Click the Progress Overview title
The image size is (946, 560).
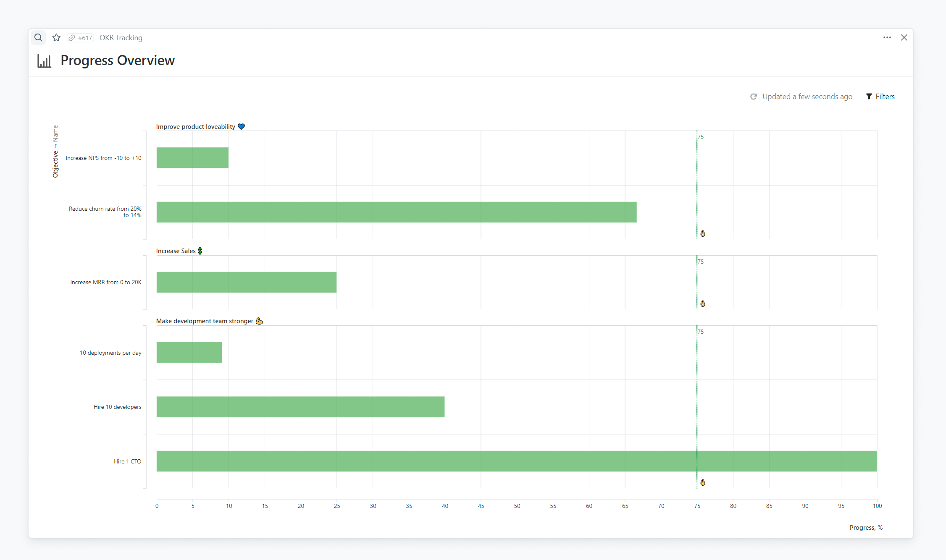point(118,60)
